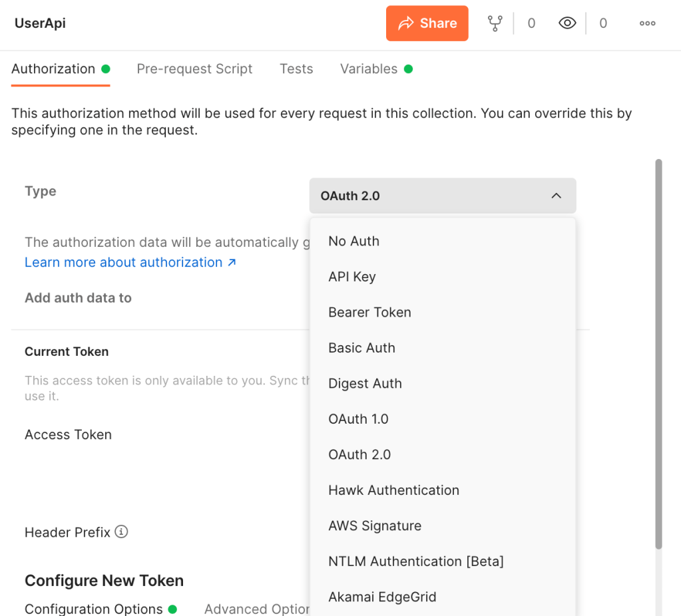Choose Digest Auth option

[365, 383]
